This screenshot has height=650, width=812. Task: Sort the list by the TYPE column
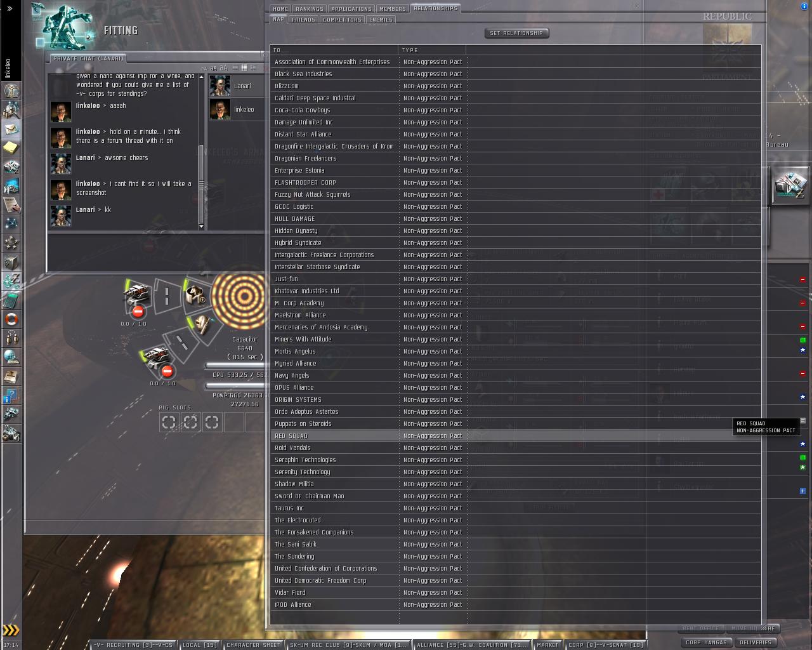(432, 50)
